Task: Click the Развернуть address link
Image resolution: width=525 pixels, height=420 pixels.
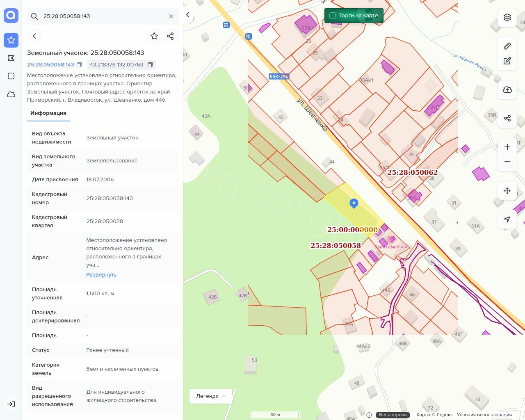Action: click(x=101, y=275)
